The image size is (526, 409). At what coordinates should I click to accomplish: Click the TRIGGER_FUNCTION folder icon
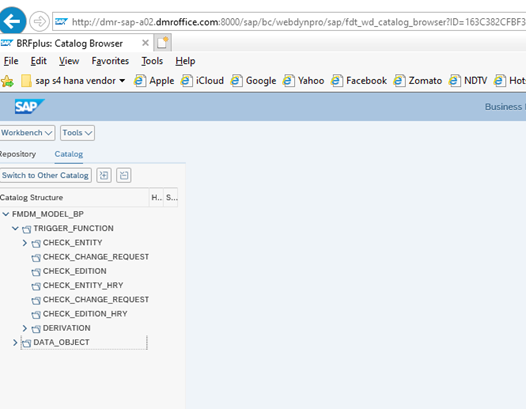pos(27,229)
